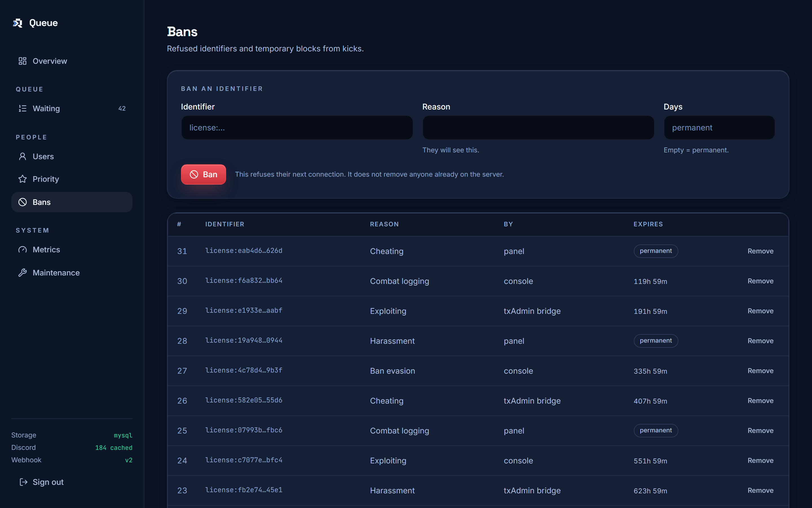Remove ban 29 for Exploiting
The width and height of the screenshot is (812, 508).
click(x=760, y=311)
